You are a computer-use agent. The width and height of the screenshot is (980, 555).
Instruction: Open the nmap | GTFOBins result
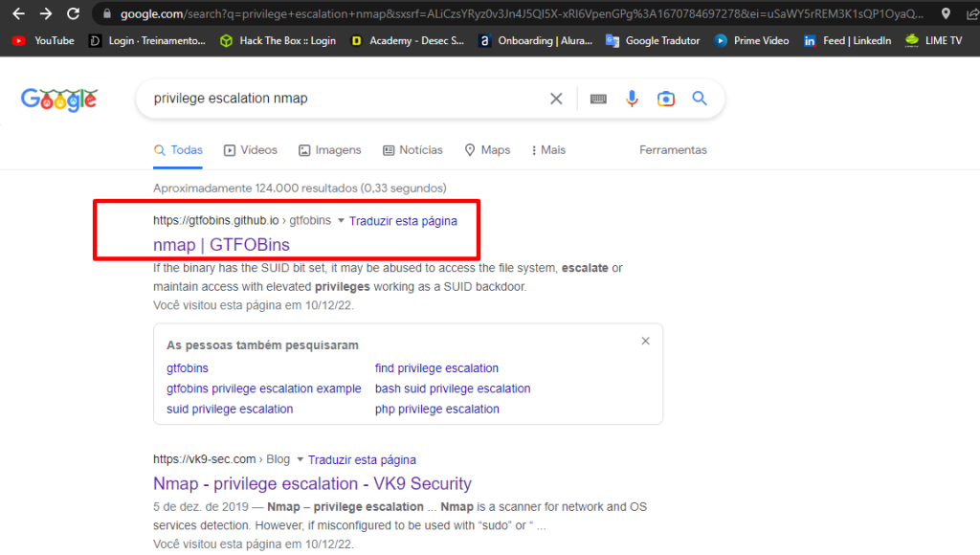point(221,245)
